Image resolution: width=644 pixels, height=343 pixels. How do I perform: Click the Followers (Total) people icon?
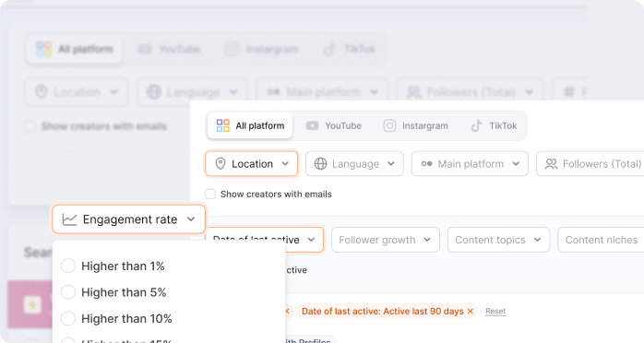pos(551,164)
